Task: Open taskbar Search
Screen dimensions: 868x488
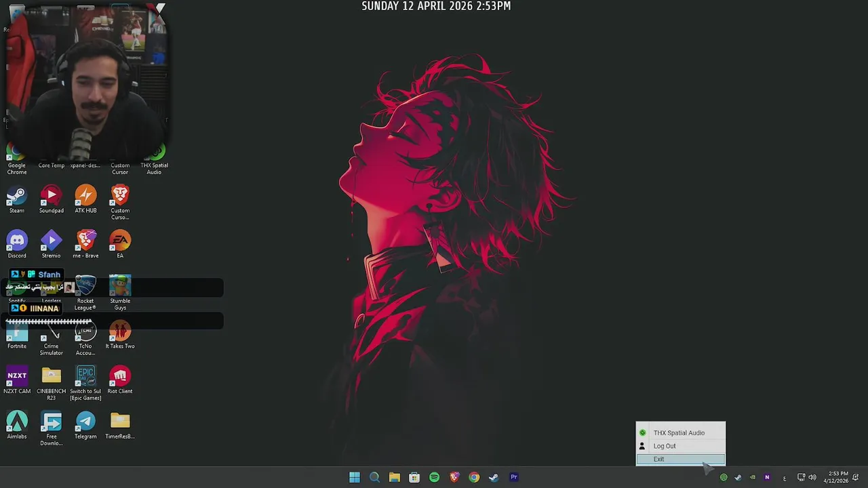Action: 374,477
